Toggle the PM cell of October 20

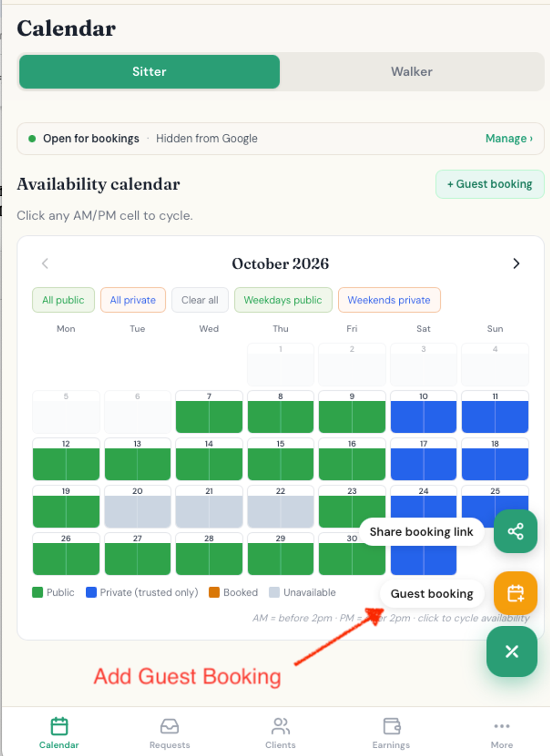pyautogui.click(x=154, y=512)
